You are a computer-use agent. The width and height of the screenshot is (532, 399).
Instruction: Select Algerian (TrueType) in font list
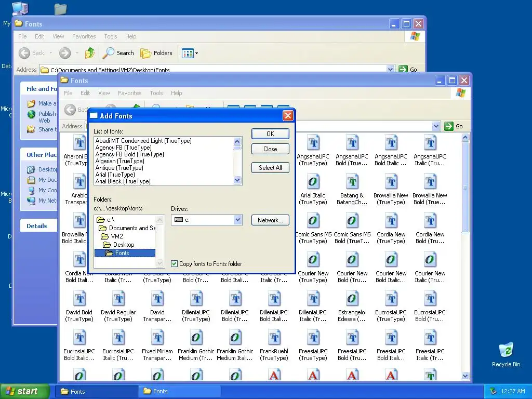click(x=120, y=161)
